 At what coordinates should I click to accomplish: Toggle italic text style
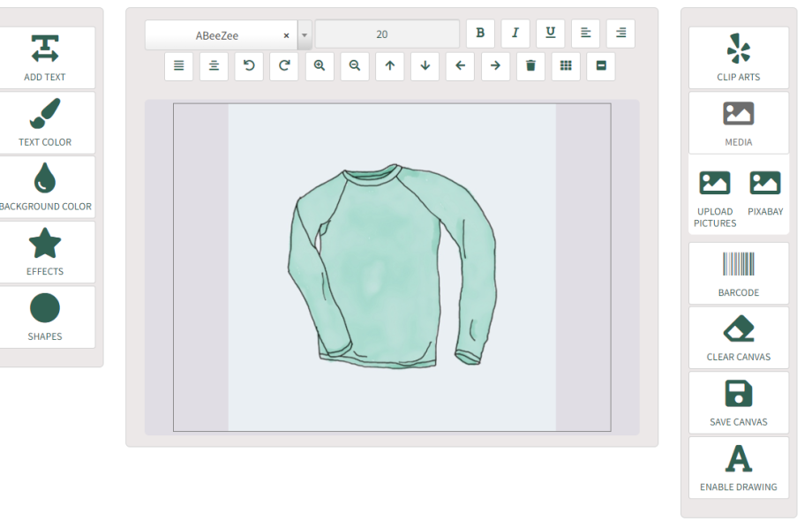click(x=515, y=34)
